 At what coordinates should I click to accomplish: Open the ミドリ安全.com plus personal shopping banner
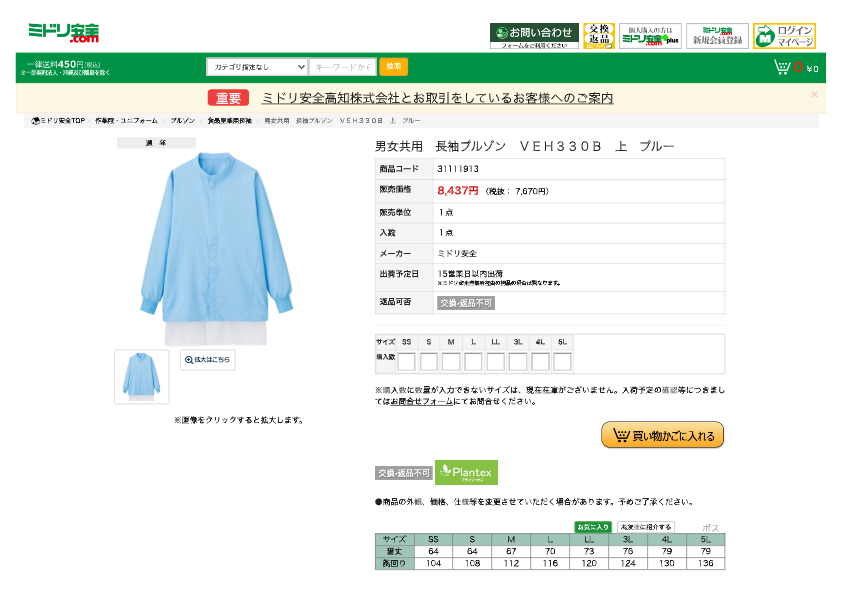(x=650, y=36)
